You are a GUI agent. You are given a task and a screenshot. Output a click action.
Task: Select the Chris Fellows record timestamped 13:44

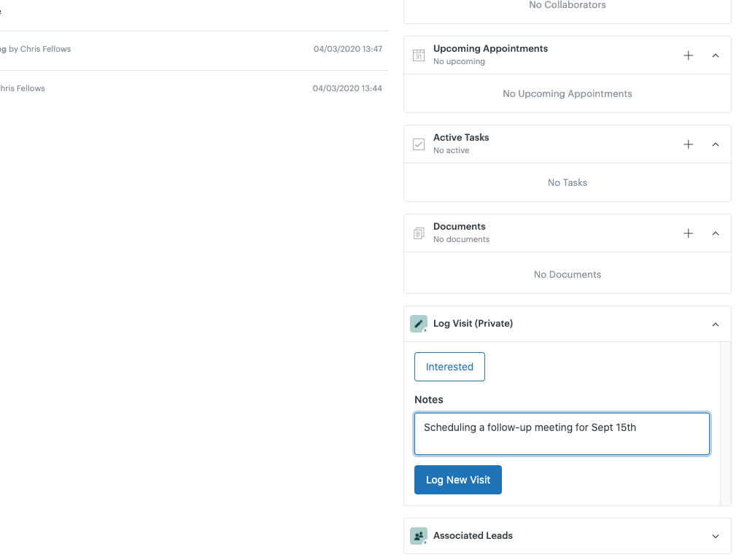coord(193,87)
